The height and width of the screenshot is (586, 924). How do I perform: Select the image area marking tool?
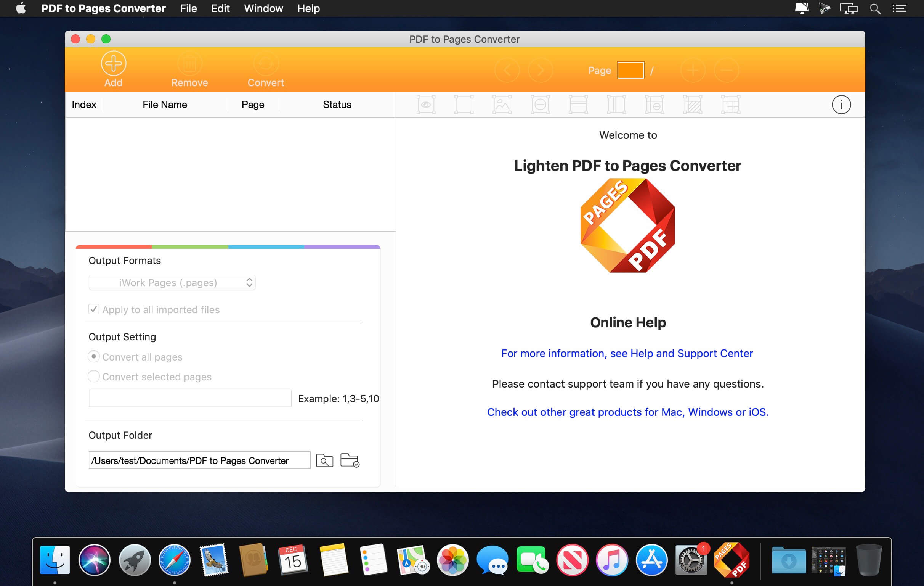point(502,105)
